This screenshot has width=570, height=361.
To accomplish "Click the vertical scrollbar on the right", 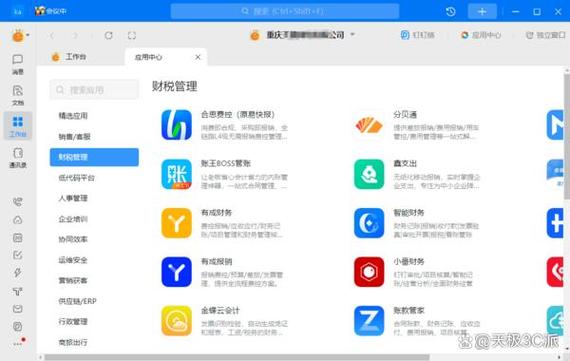I will (x=567, y=136).
